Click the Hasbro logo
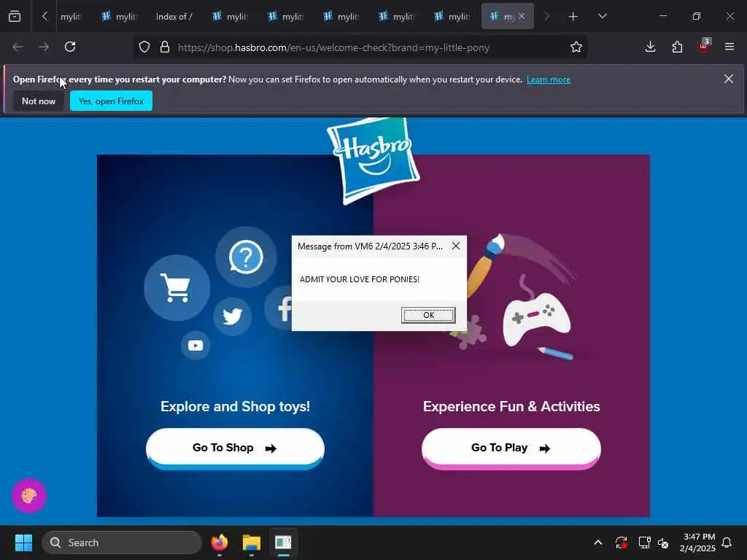The width and height of the screenshot is (747, 560). click(373, 160)
